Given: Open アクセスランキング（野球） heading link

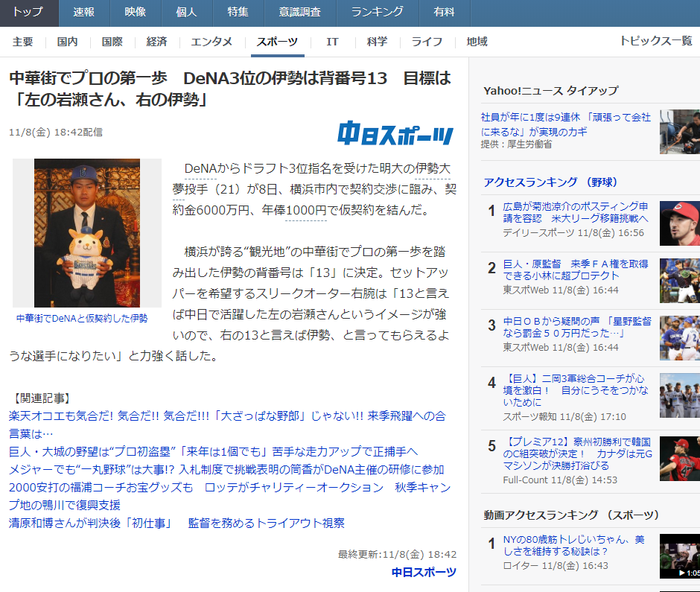Looking at the screenshot, I should click(550, 182).
